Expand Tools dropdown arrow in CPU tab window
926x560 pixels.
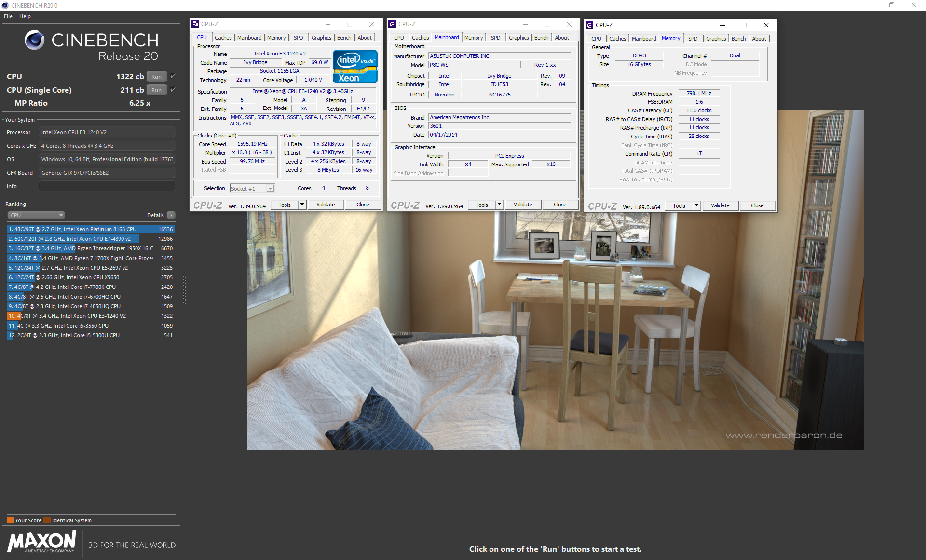[x=302, y=205]
